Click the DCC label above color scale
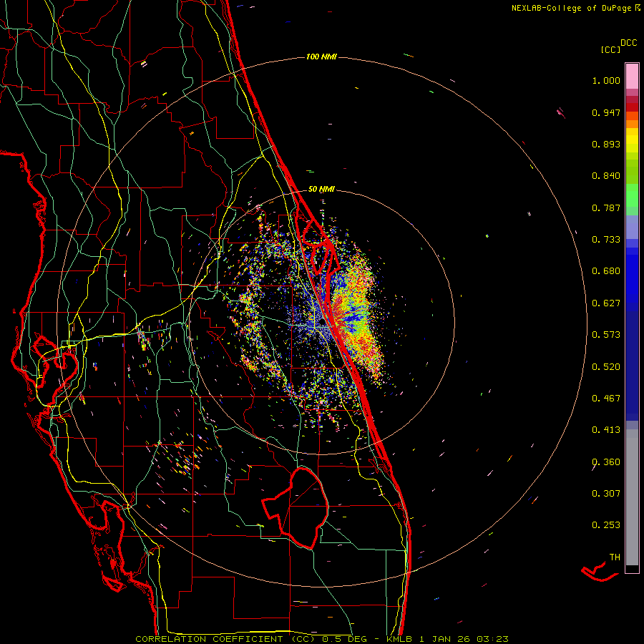Screen dimensions: 644x644 pos(628,43)
